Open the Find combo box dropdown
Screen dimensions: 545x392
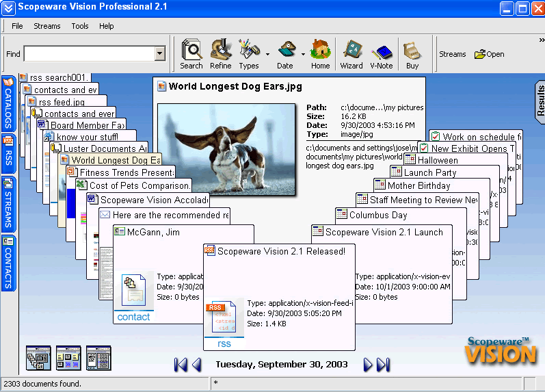(x=159, y=54)
